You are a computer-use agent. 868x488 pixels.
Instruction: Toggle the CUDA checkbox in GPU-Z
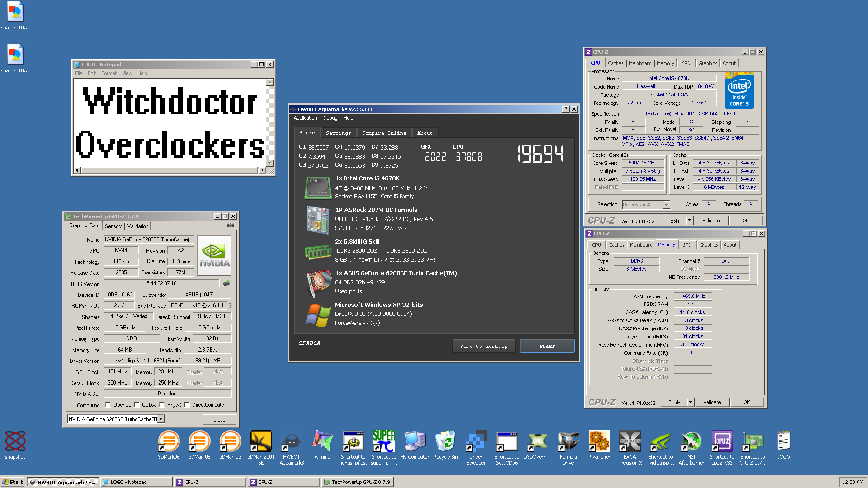(137, 405)
